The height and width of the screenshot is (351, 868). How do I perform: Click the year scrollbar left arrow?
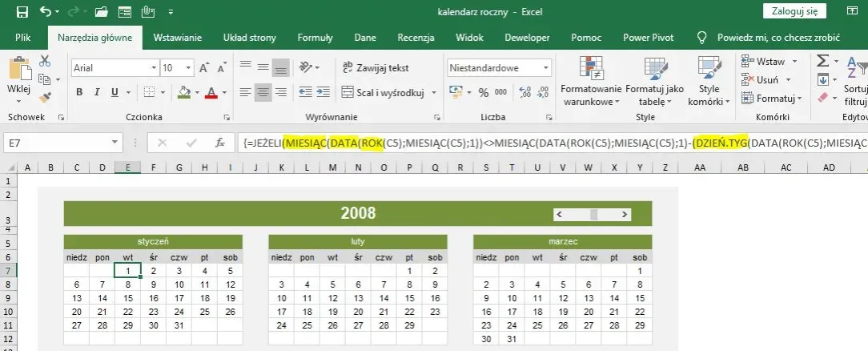pyautogui.click(x=560, y=214)
